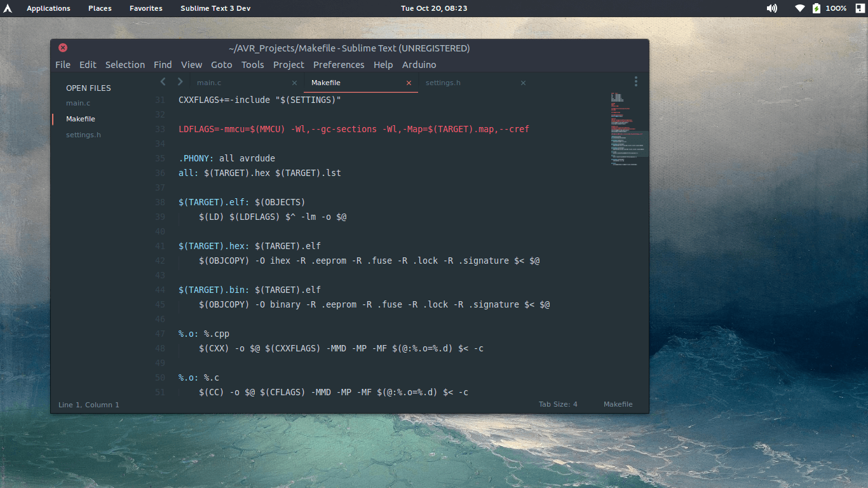This screenshot has height=488, width=868.
Task: Click the CXXFLAGS+=-include line
Action: coord(260,100)
